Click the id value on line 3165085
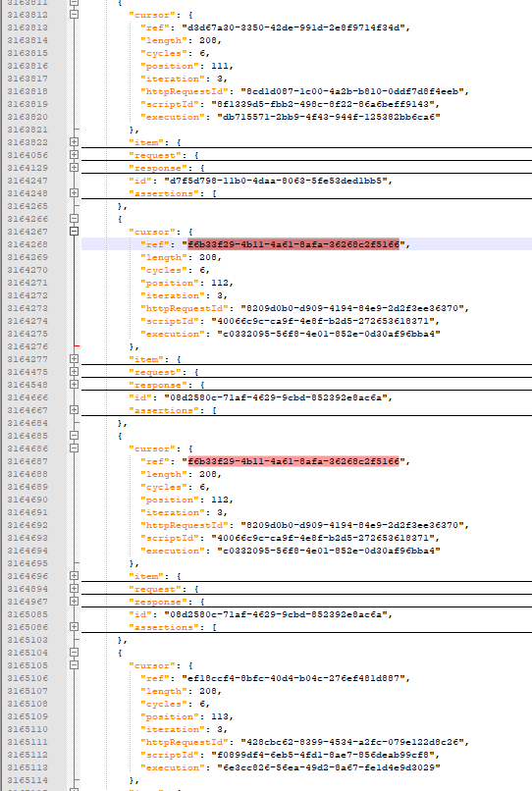 [276, 614]
